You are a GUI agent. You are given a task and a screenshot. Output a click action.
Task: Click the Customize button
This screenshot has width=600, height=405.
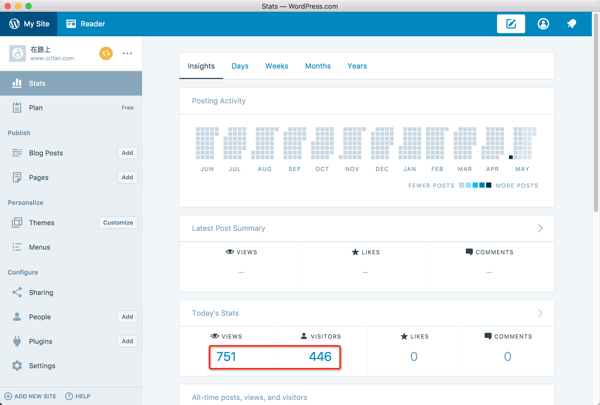coord(118,222)
